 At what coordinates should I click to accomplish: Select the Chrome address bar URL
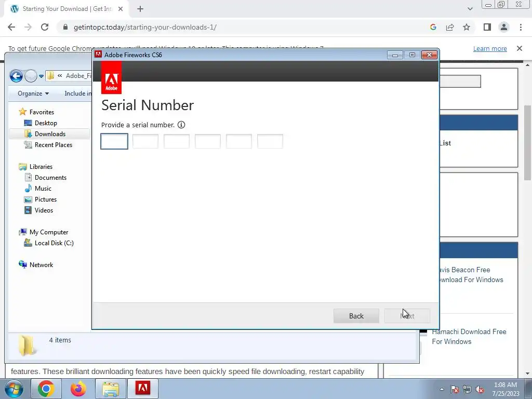tap(145, 27)
